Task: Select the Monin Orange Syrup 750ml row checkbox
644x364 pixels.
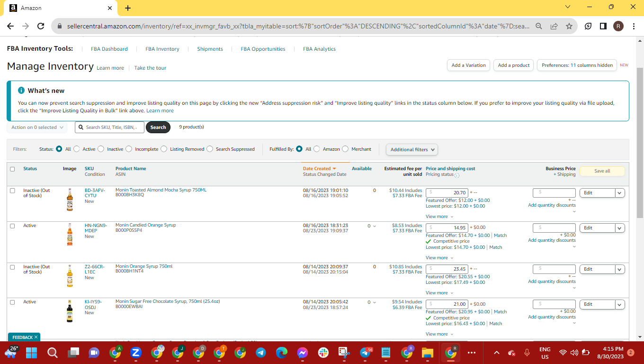Action: [x=12, y=267]
